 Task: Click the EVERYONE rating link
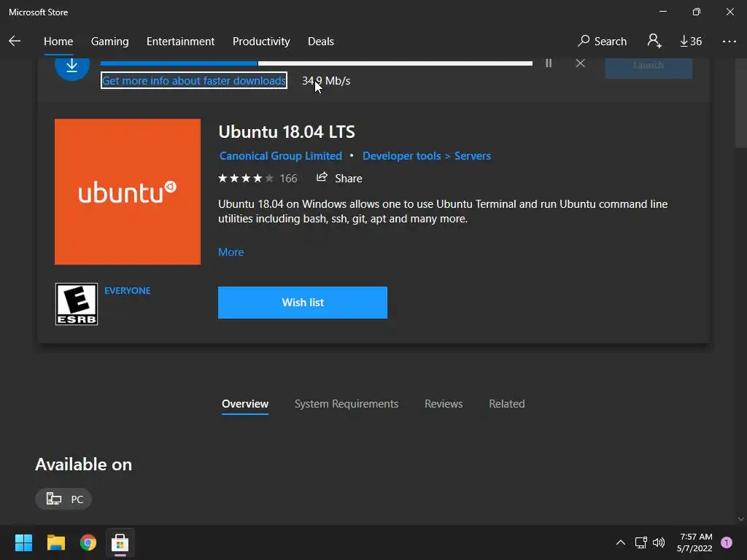click(127, 290)
